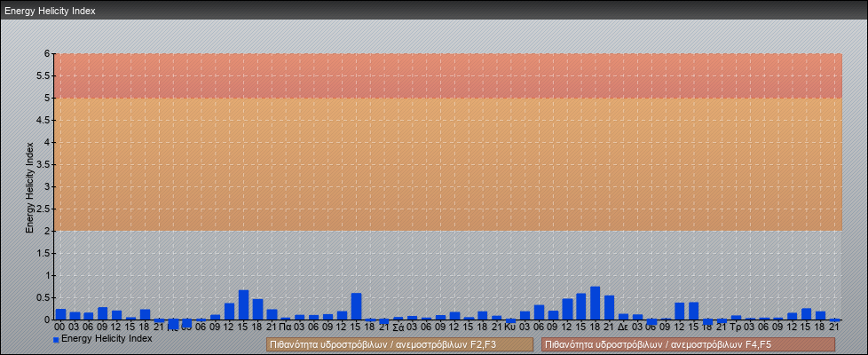Click the Τρ day label on x-axis
This screenshot has height=355, width=868.
point(737,327)
